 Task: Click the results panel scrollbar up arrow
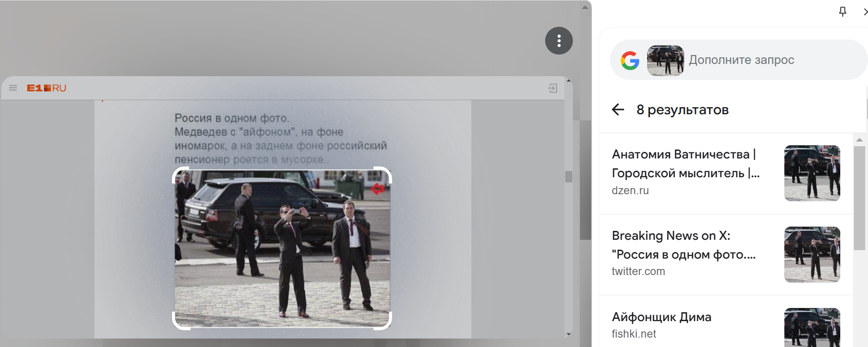(x=860, y=140)
